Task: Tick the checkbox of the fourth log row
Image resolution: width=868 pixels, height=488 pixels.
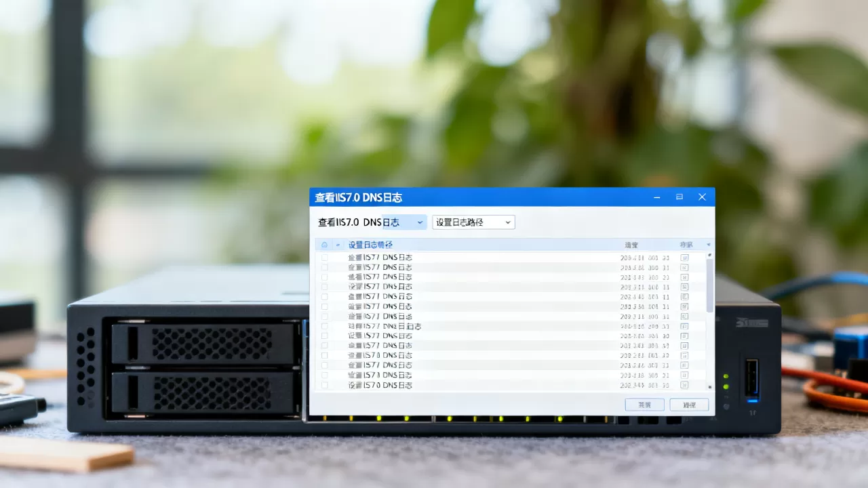Action: (x=324, y=287)
